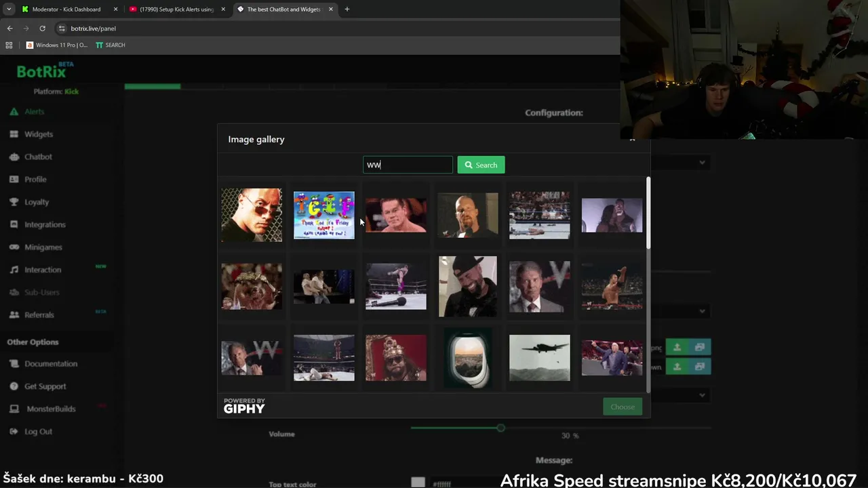Screen dimensions: 868x488
Task: Open the Integrations sidebar icon
Action: (14, 224)
